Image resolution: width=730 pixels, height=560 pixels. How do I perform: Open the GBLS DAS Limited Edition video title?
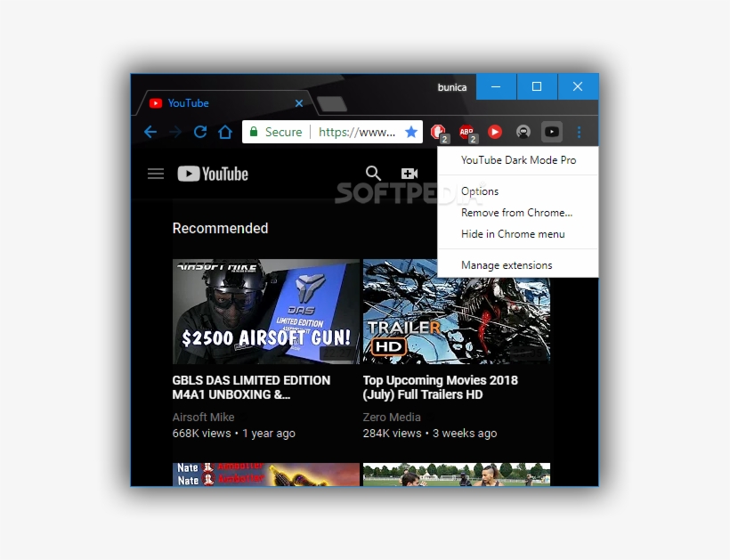[x=251, y=387]
